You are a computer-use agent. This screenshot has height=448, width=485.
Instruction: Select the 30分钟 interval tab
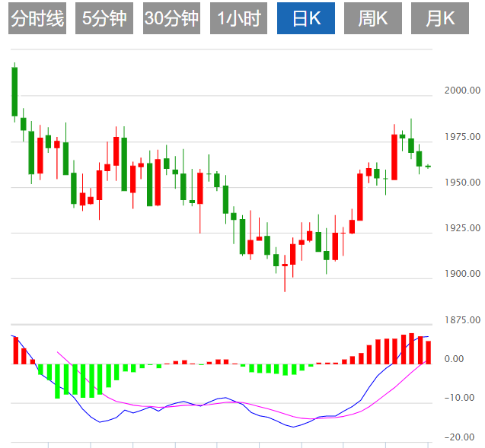(171, 18)
